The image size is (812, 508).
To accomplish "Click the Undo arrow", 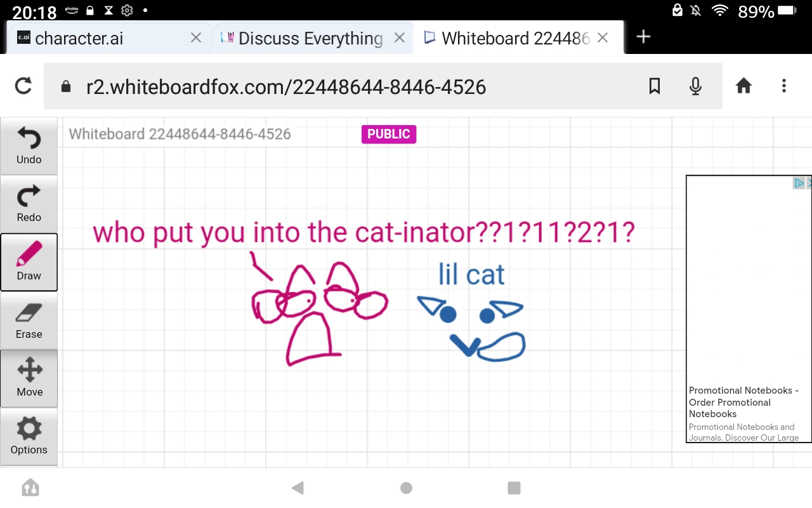I will tap(29, 145).
